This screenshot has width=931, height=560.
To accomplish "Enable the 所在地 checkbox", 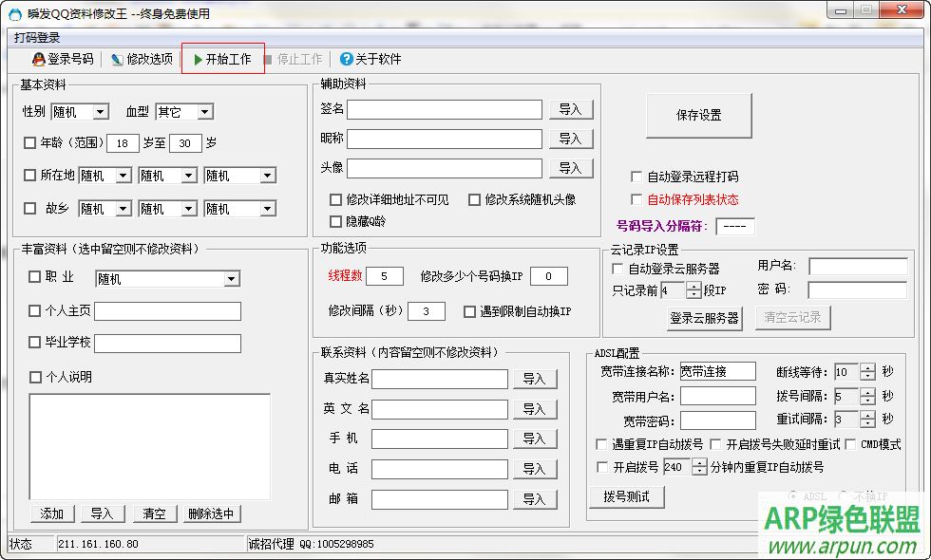I will click(x=29, y=175).
